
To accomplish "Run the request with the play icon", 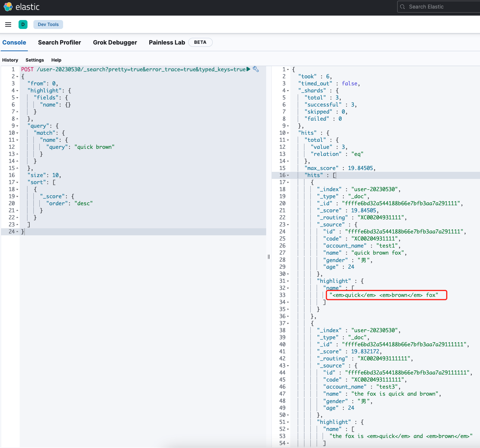I will 248,69.
